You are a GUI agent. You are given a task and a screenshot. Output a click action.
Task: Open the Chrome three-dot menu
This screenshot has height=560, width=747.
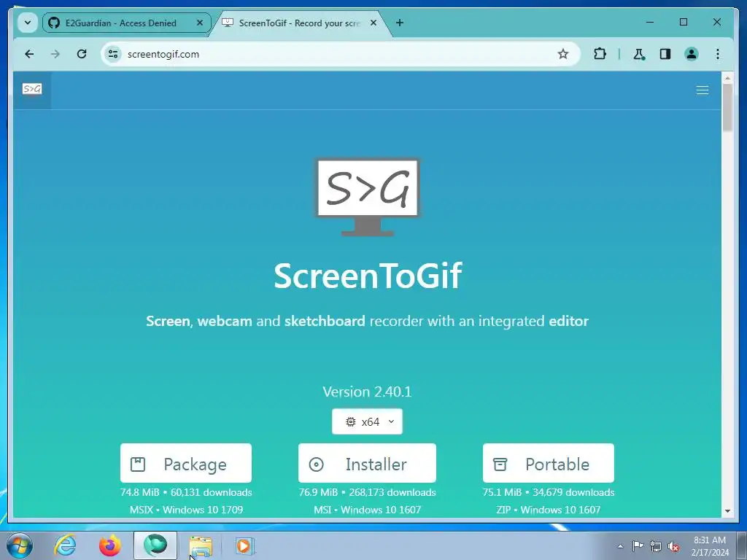pyautogui.click(x=718, y=54)
